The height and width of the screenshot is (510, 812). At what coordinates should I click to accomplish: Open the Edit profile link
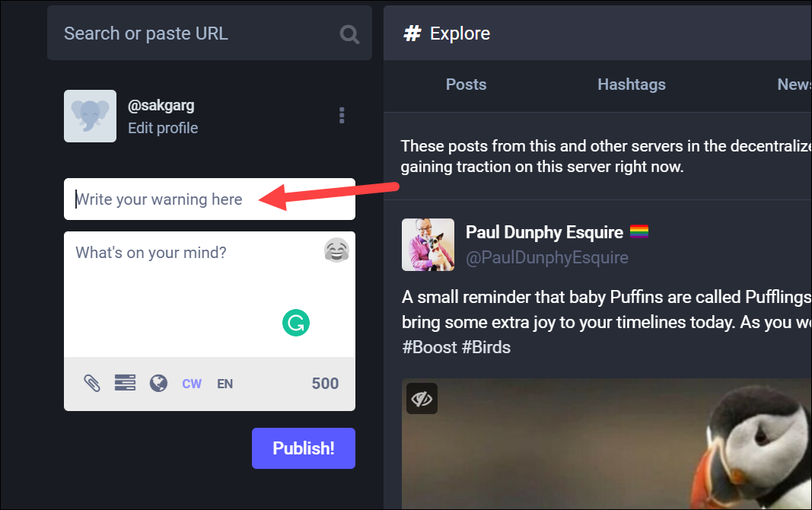pos(163,128)
